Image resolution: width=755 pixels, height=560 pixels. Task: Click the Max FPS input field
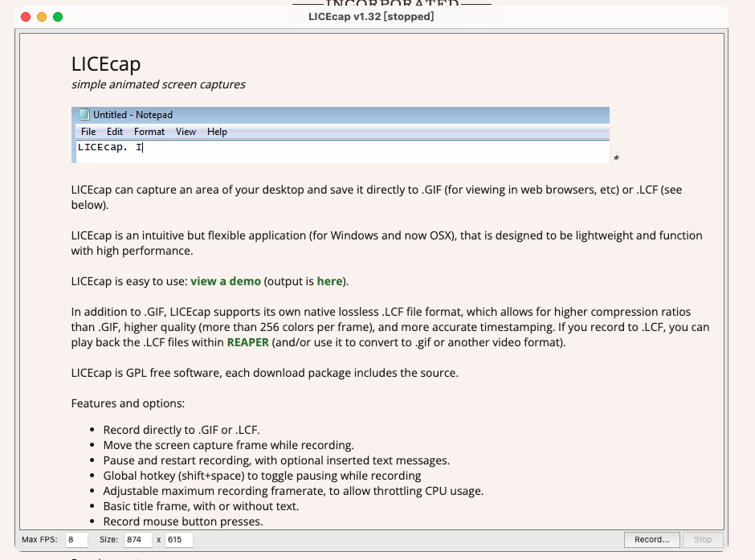click(x=76, y=539)
